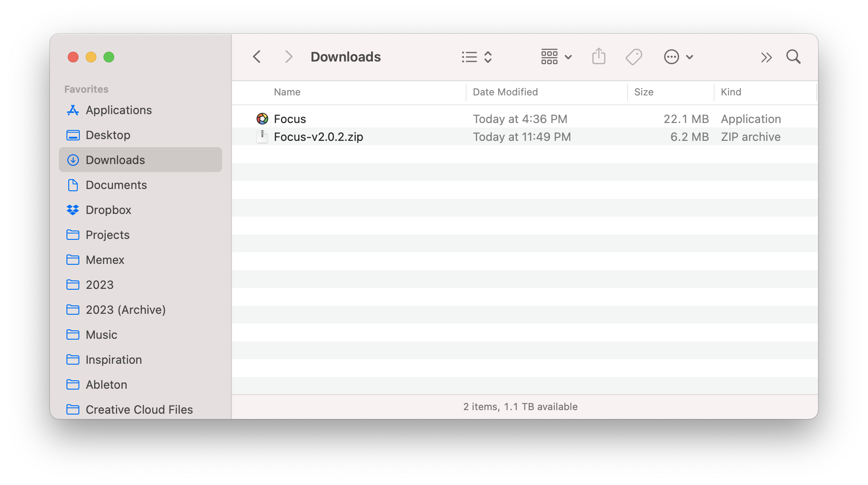Expand the Group By dropdown
868x485 pixels.
pyautogui.click(x=556, y=57)
